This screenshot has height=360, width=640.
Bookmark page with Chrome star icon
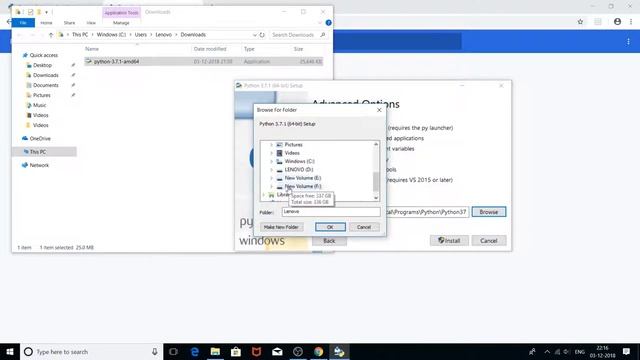pos(580,22)
